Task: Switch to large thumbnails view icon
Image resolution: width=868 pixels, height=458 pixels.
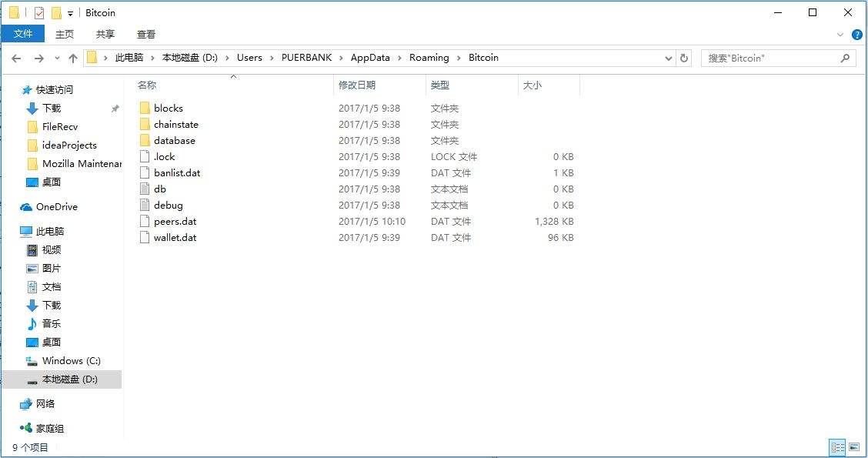Action: coord(854,447)
